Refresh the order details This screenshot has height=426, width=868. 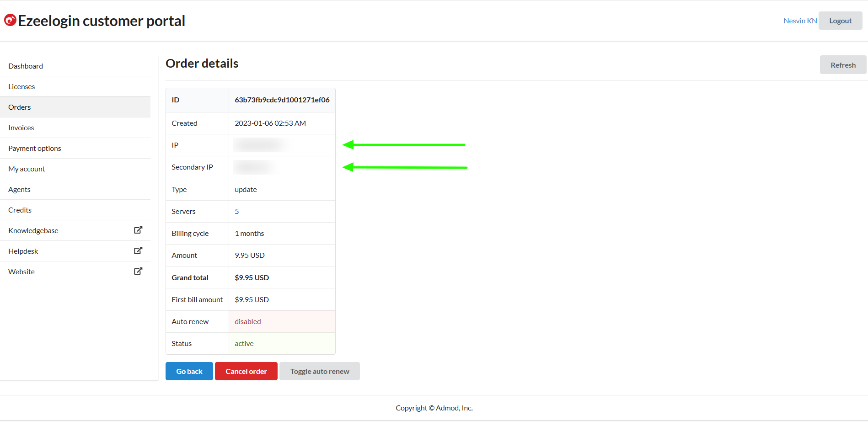(843, 65)
